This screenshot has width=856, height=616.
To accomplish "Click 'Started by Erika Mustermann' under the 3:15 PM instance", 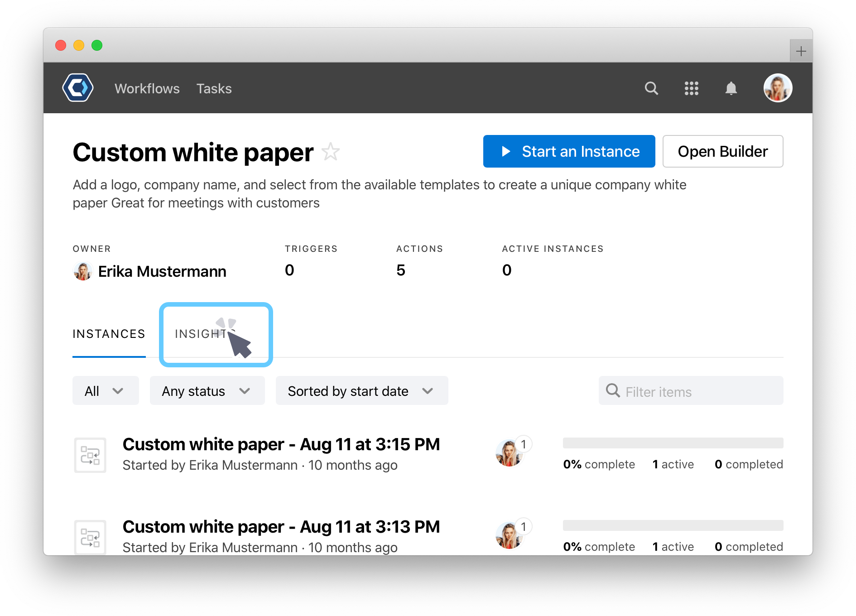I will point(210,465).
